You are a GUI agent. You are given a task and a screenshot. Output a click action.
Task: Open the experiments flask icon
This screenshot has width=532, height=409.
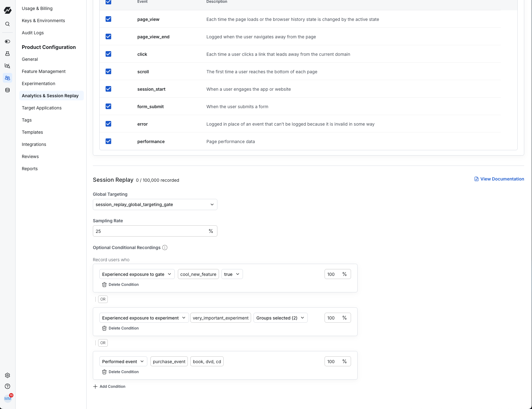tap(7, 53)
